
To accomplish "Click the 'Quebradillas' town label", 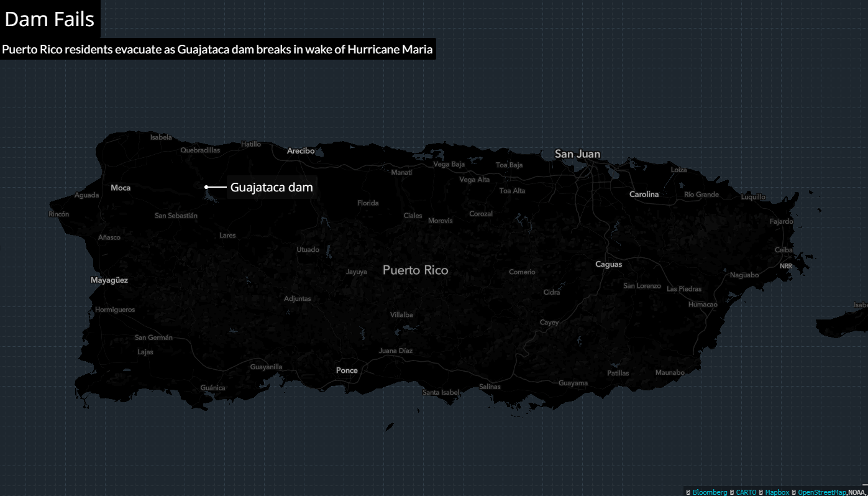I will [x=200, y=150].
